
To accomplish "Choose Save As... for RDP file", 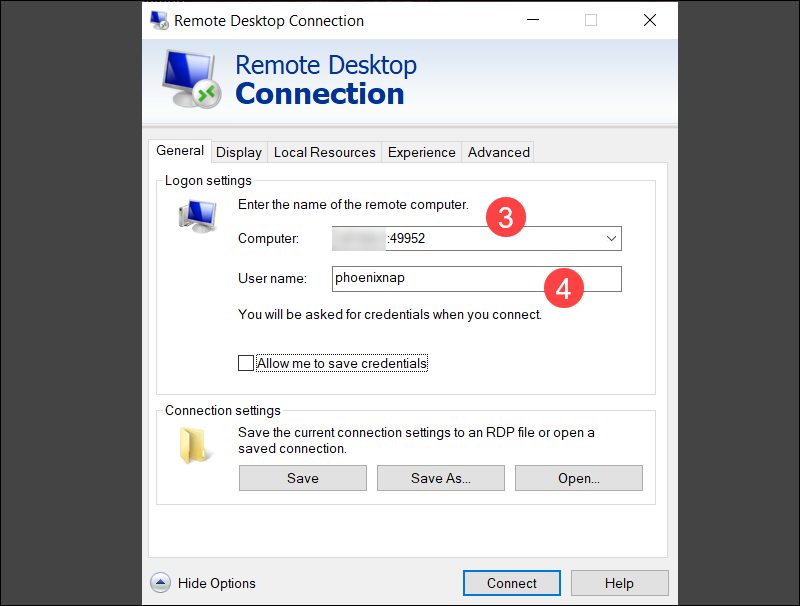I will click(441, 478).
